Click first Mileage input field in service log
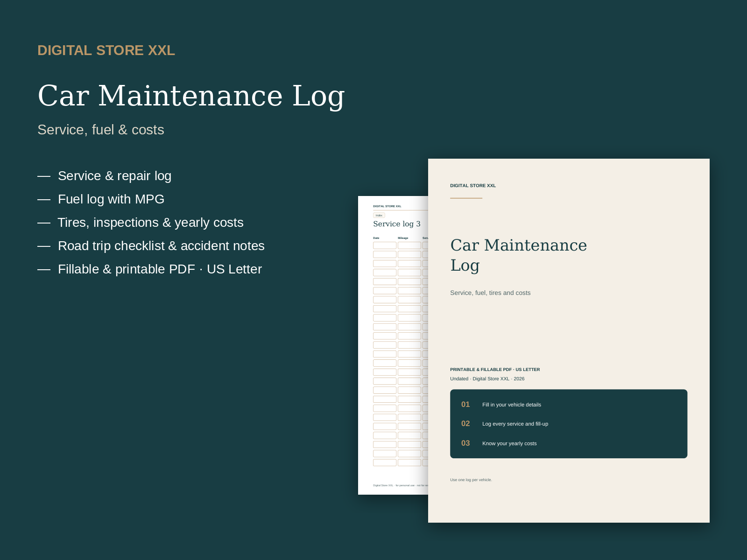Image resolution: width=747 pixels, height=560 pixels. [409, 245]
